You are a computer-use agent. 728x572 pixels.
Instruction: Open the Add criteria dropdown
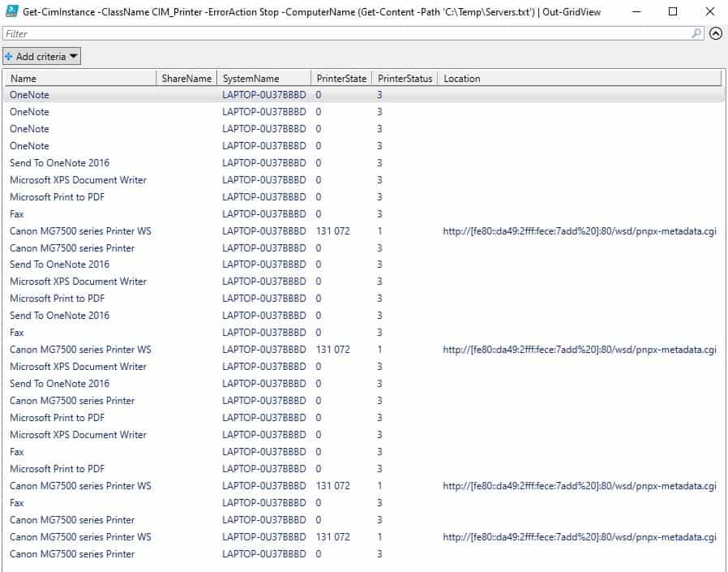[41, 56]
